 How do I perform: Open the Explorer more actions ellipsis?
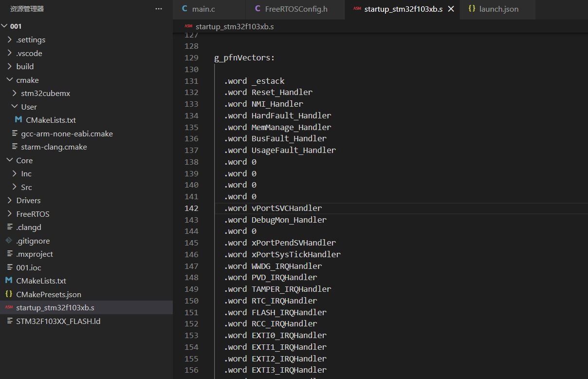coord(159,9)
